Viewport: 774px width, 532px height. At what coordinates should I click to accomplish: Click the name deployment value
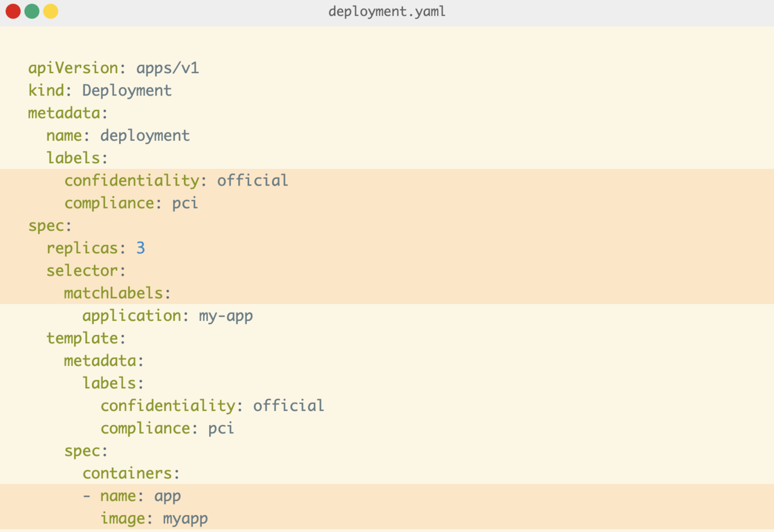click(145, 135)
